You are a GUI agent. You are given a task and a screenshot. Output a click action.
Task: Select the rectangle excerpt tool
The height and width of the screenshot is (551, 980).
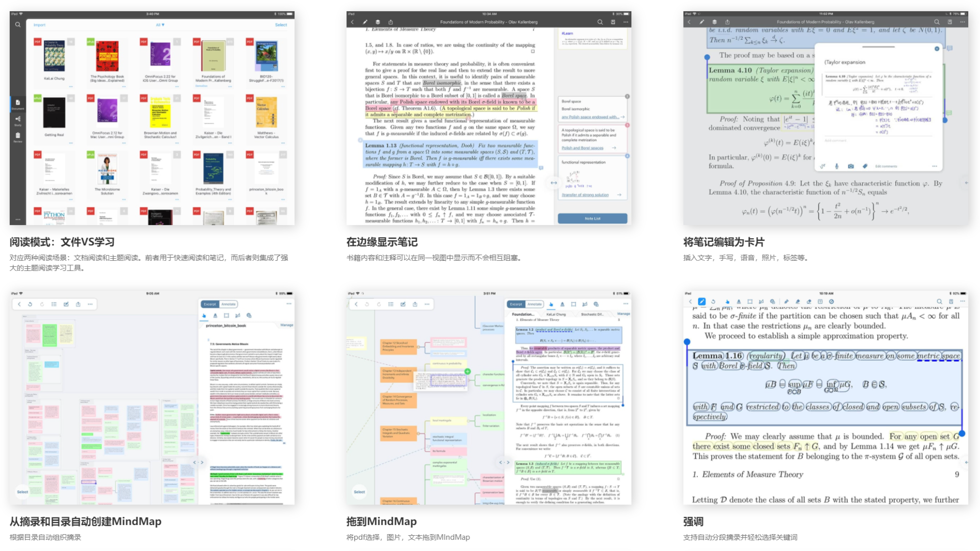click(x=573, y=304)
